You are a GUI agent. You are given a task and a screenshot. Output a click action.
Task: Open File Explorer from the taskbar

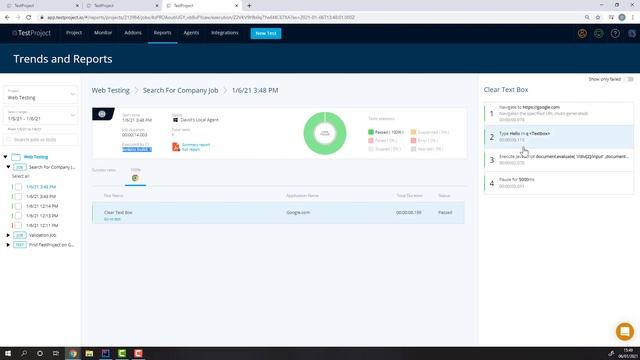[89, 353]
